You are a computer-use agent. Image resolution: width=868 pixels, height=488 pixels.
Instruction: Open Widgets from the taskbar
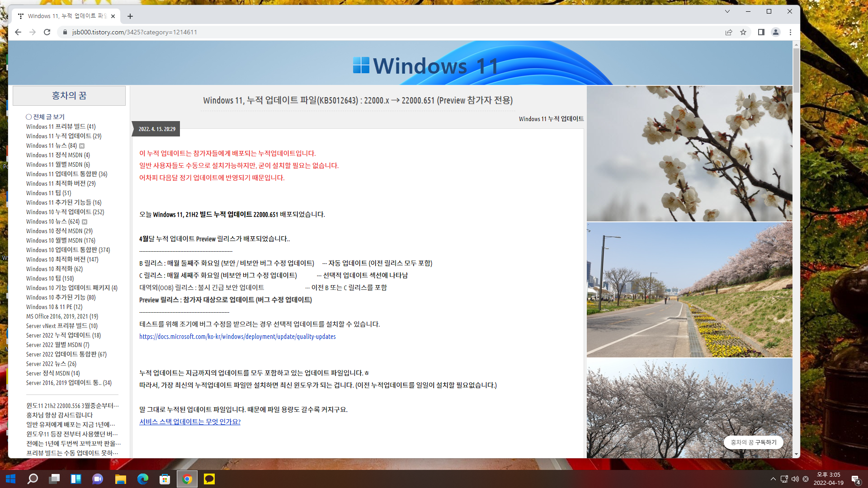tap(76, 479)
